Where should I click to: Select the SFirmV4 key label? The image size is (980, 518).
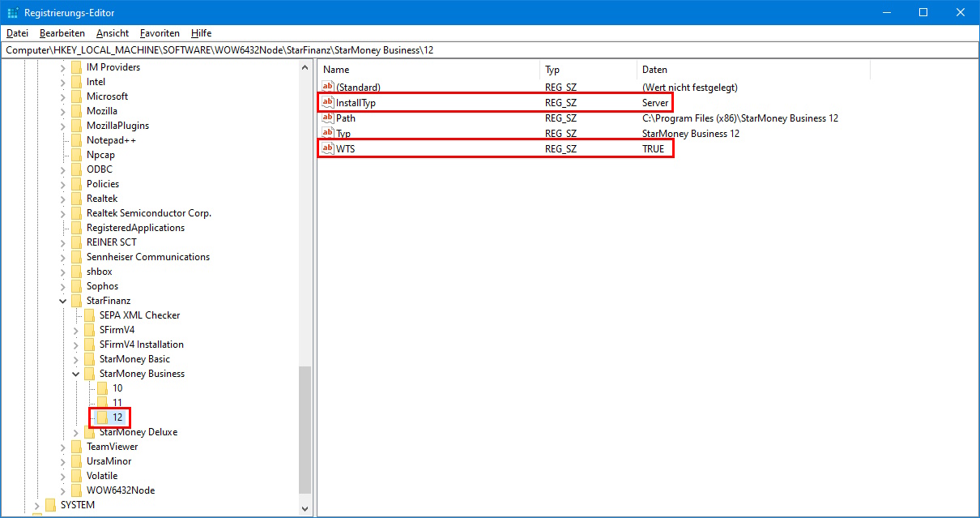point(117,330)
